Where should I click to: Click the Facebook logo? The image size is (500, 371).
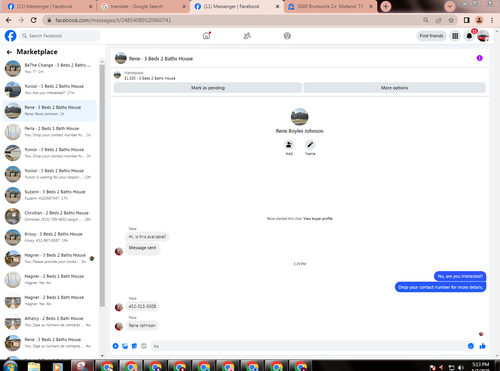[10, 36]
